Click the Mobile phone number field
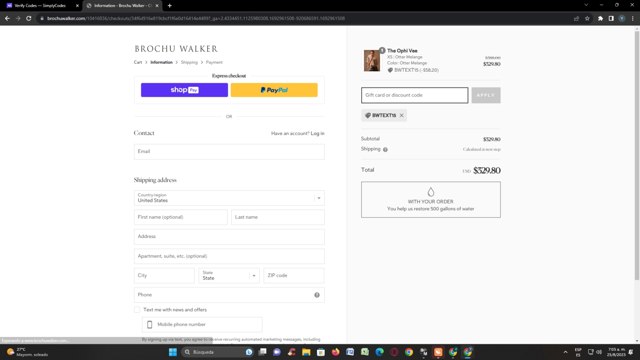 (x=202, y=324)
